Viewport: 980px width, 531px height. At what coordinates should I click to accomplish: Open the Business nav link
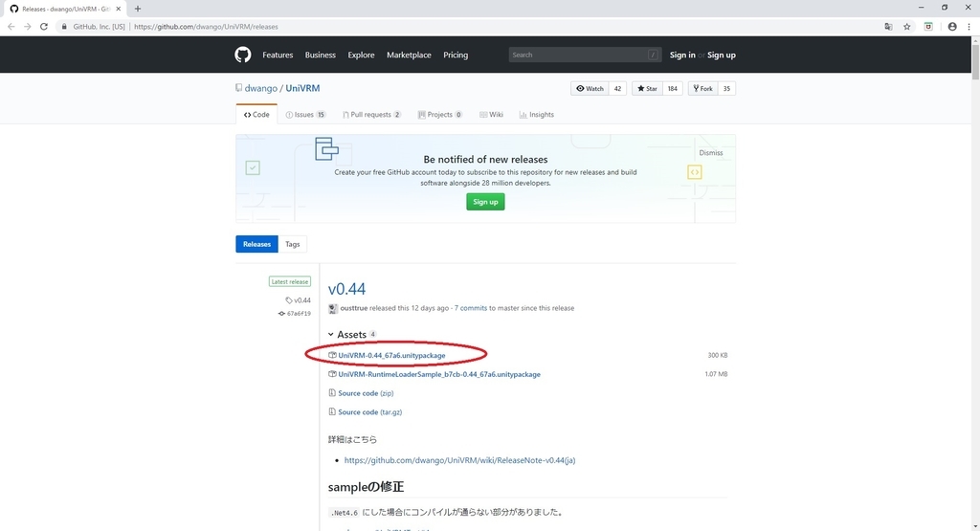click(320, 55)
